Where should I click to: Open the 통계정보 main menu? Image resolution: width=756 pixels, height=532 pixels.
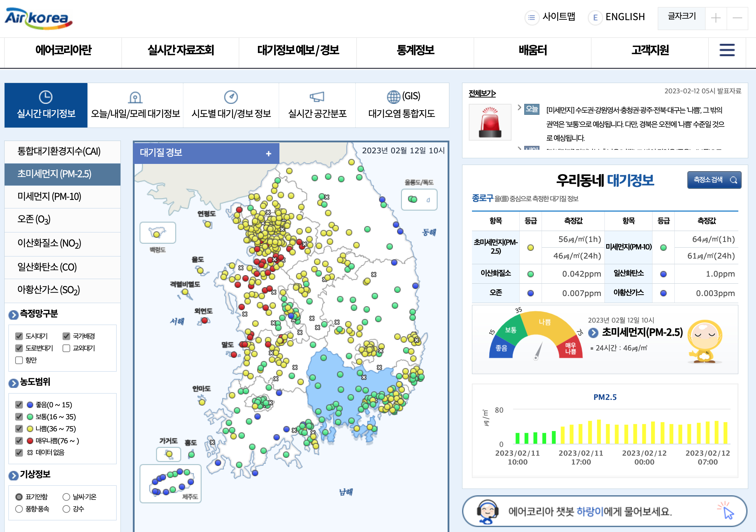tap(415, 50)
